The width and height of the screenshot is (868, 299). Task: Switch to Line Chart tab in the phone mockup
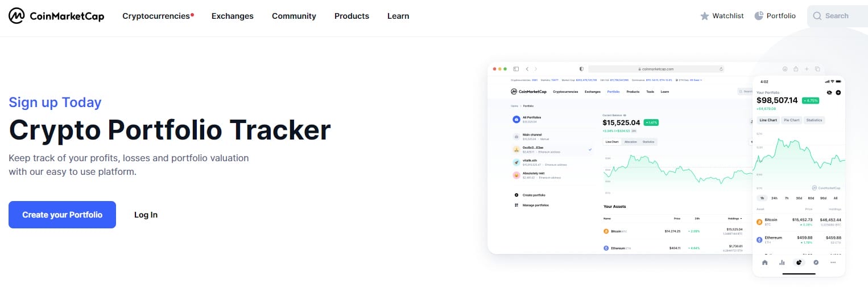click(x=768, y=120)
